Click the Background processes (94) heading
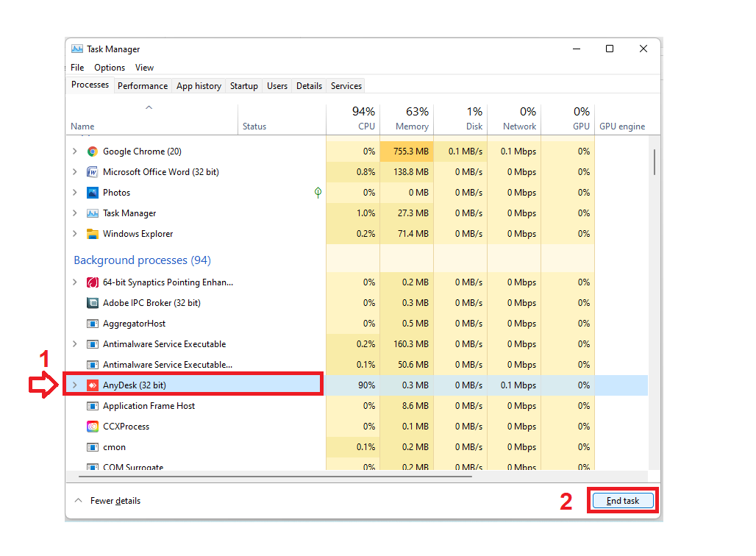The width and height of the screenshot is (756, 556). tap(142, 260)
